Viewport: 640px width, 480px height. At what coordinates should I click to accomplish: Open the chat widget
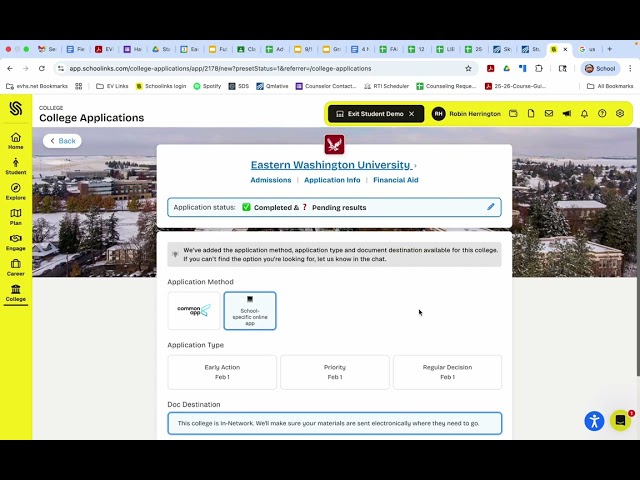pos(620,420)
